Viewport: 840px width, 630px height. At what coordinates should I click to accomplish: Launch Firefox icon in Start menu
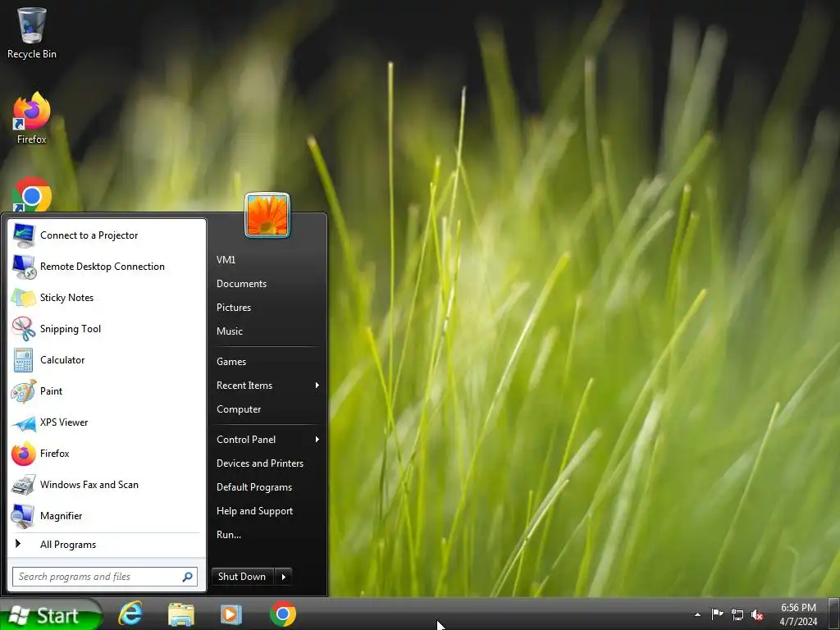coord(24,454)
